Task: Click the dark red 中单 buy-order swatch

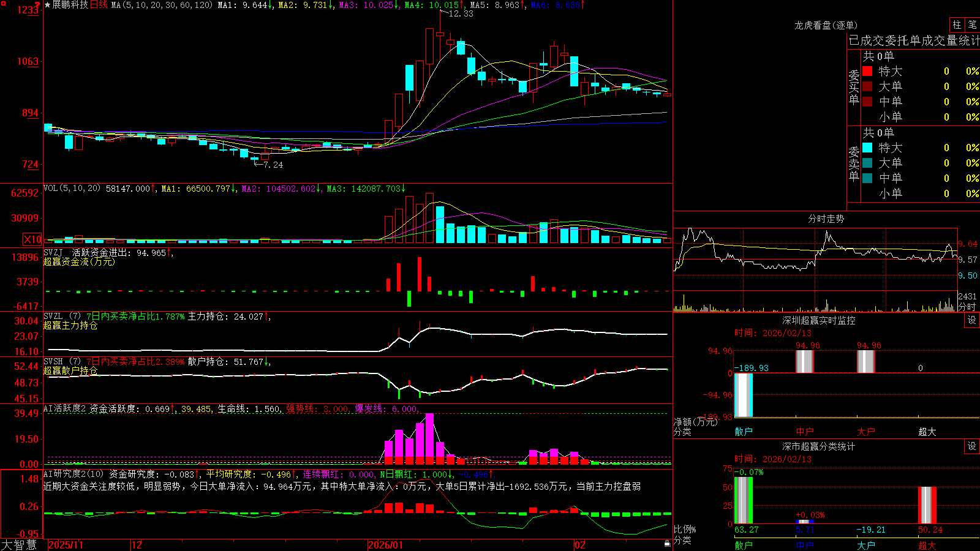Action: click(x=867, y=102)
